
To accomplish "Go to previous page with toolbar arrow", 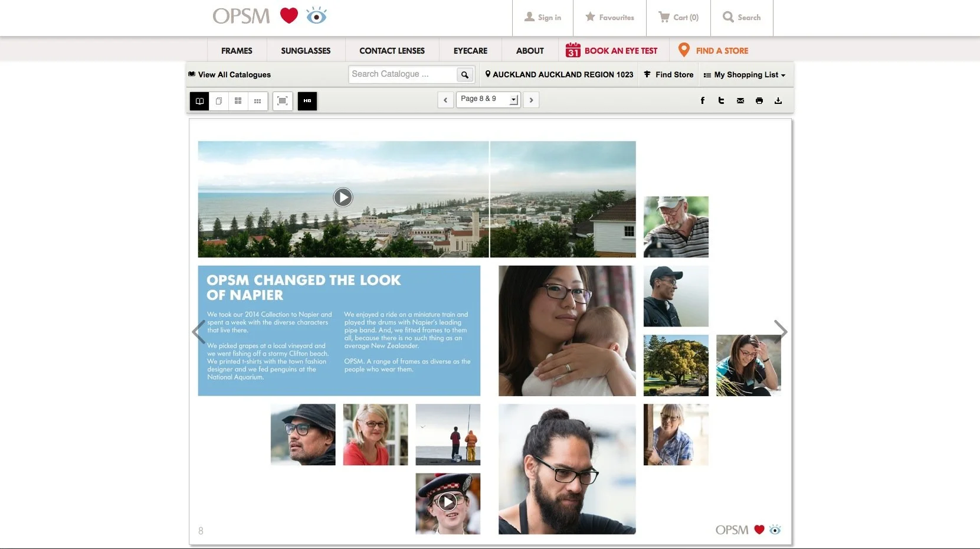I will tap(445, 100).
